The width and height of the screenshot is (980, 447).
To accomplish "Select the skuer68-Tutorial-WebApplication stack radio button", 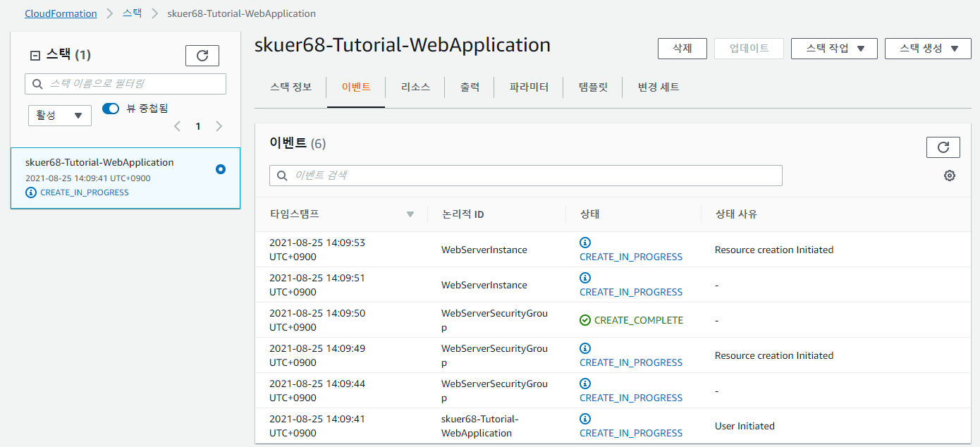I will pyautogui.click(x=221, y=169).
